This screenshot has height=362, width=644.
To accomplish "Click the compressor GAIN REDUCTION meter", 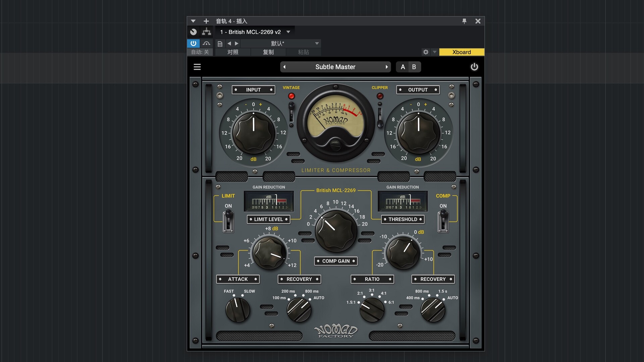I will point(403,201).
